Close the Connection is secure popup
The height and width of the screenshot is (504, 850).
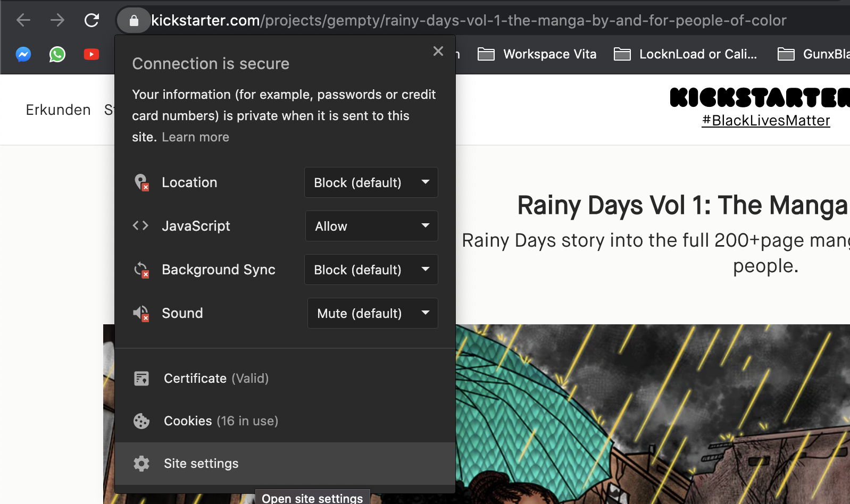(438, 51)
